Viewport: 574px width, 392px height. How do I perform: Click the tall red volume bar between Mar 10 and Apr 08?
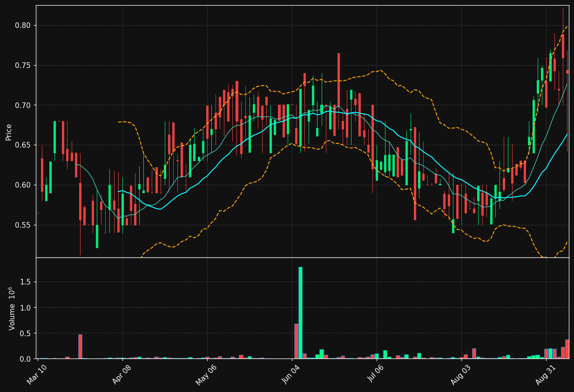[x=80, y=346]
